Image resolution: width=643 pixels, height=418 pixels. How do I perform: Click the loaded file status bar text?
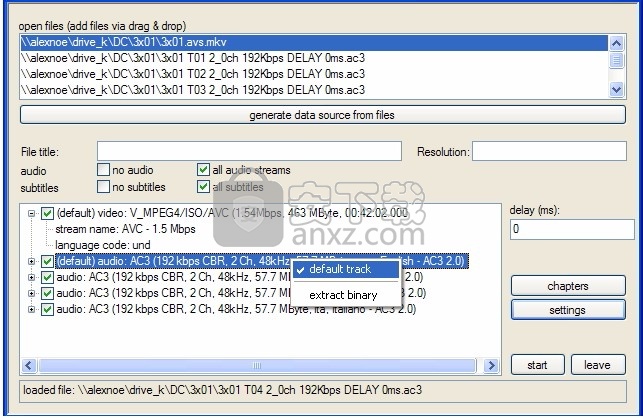(223, 390)
